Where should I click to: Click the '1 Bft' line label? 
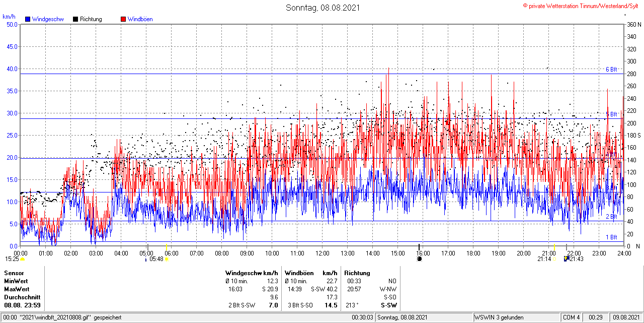(611, 237)
